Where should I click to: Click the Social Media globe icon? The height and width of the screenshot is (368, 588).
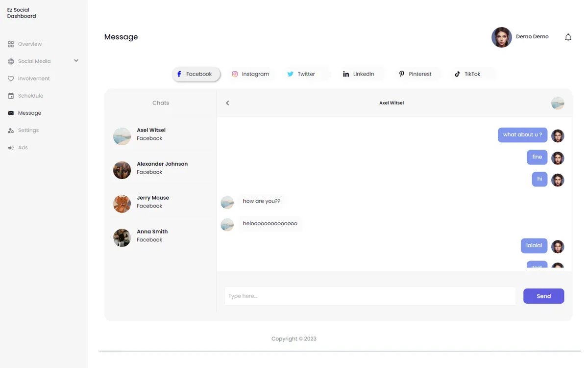pos(11,61)
